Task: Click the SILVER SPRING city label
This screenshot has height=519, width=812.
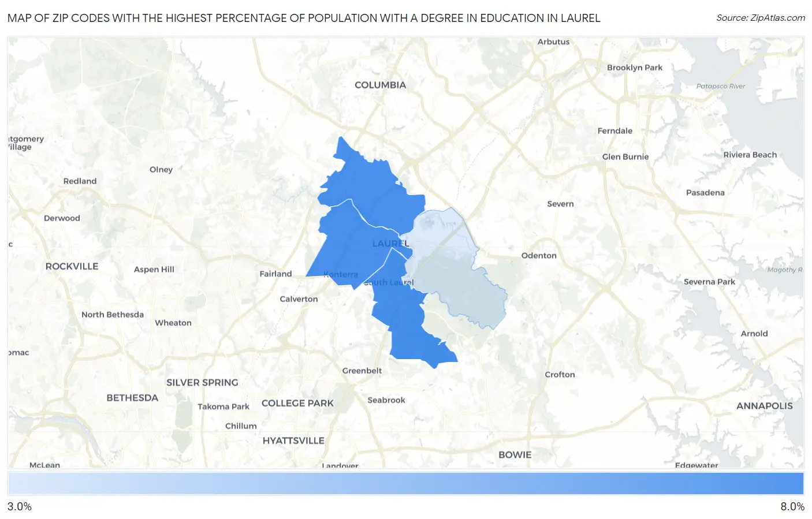Action: click(x=202, y=382)
